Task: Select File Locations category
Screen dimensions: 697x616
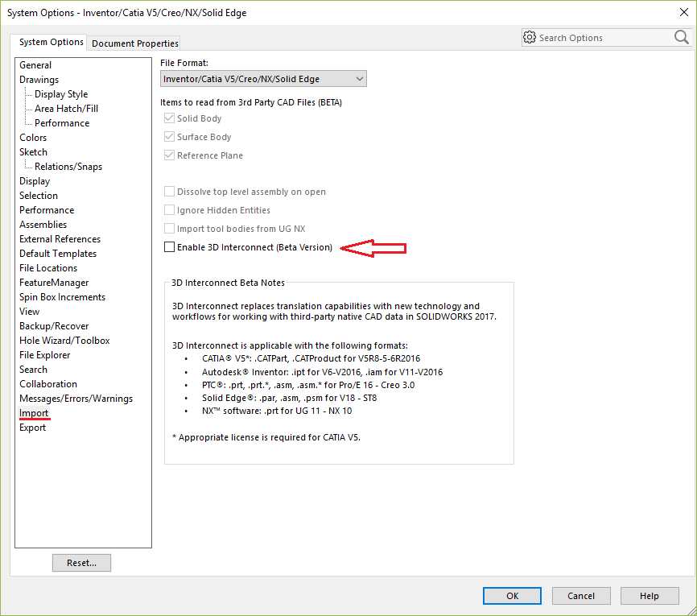Action: click(x=48, y=268)
